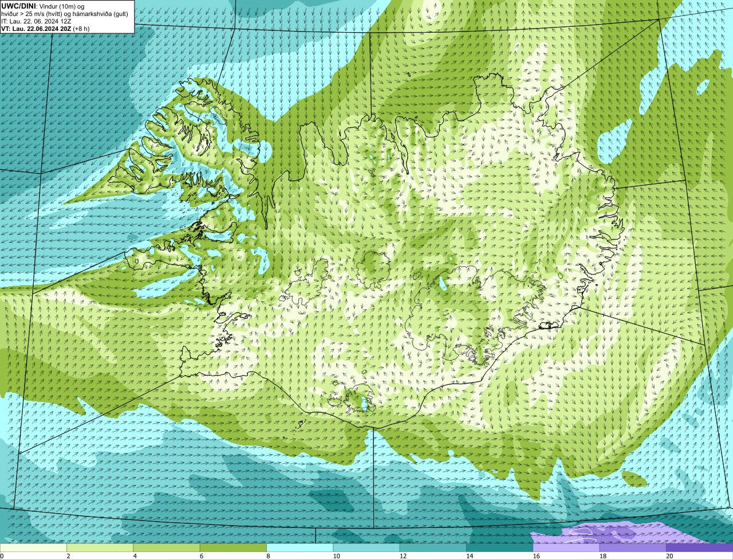733x560 pixels.
Task: Select the 'VT: Lau. 22.06.2024 20Z (+8 h)' line
Action: point(45,29)
